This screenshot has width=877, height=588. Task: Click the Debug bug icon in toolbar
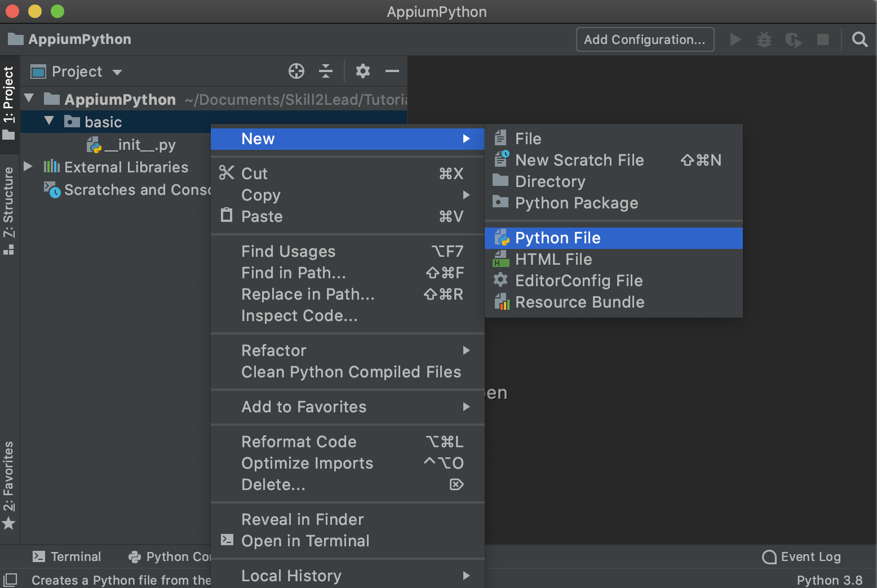pyautogui.click(x=764, y=39)
